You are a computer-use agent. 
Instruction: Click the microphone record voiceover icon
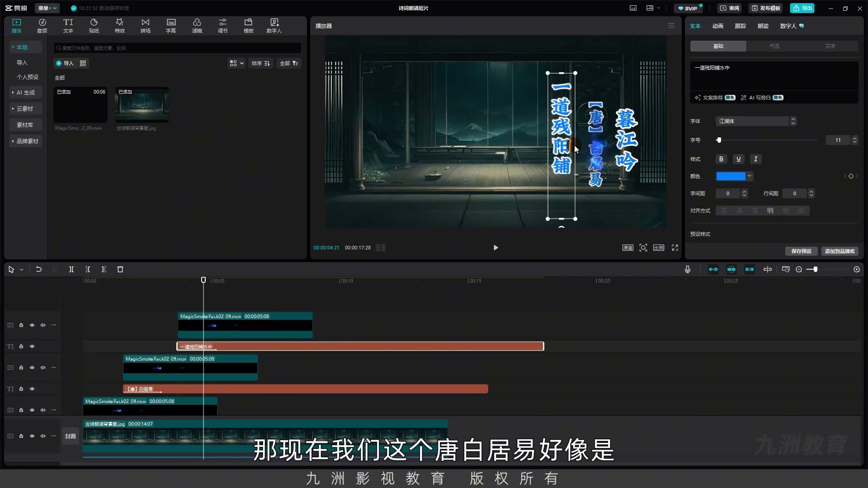tap(688, 269)
